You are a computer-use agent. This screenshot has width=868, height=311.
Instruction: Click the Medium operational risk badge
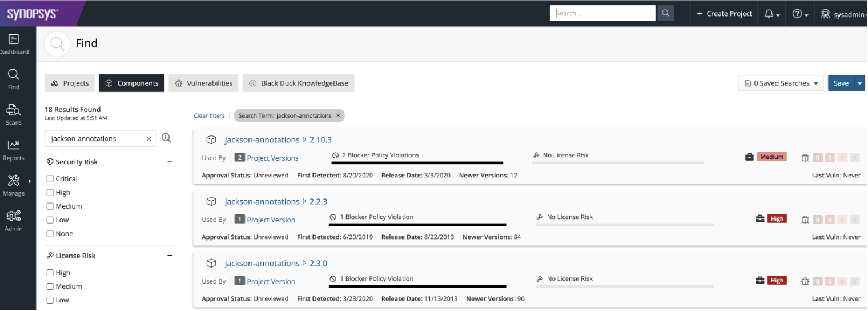click(771, 157)
